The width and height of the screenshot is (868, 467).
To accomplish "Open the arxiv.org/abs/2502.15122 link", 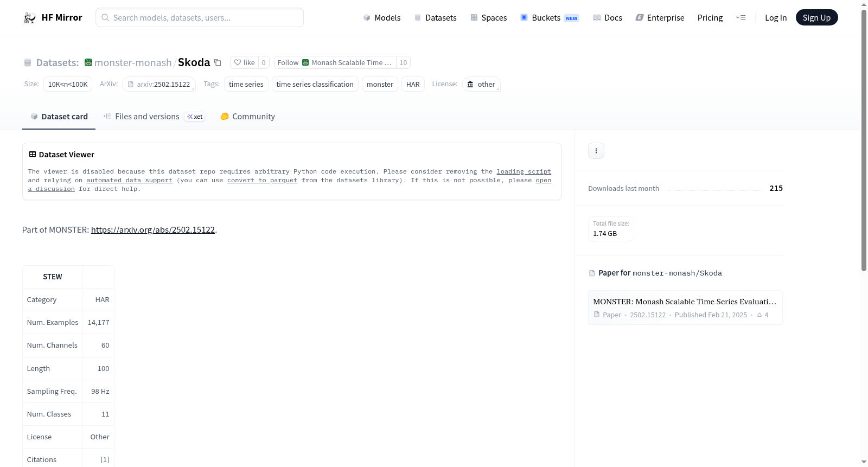I will (x=153, y=230).
